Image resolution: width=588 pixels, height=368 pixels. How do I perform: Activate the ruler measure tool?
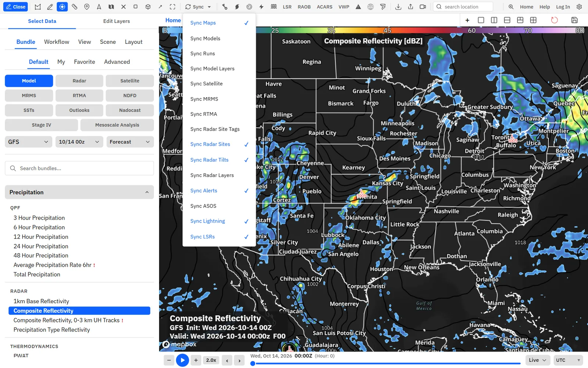(x=75, y=7)
